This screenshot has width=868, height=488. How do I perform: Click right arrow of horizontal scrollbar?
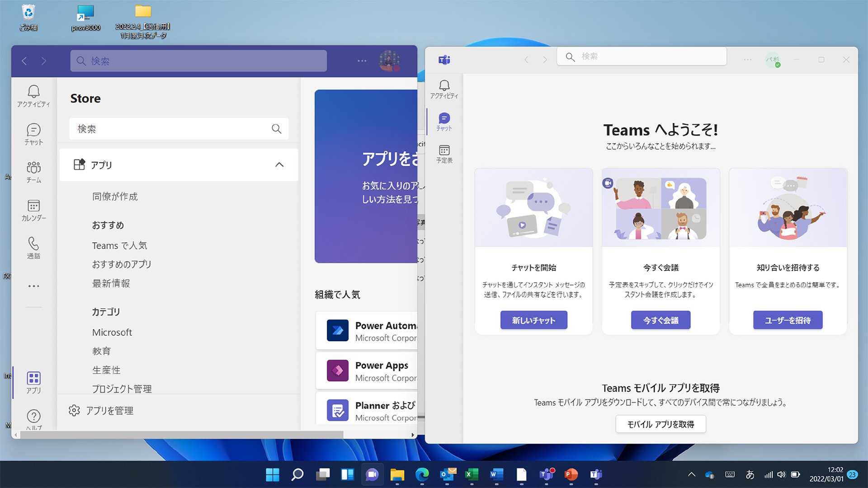[413, 435]
